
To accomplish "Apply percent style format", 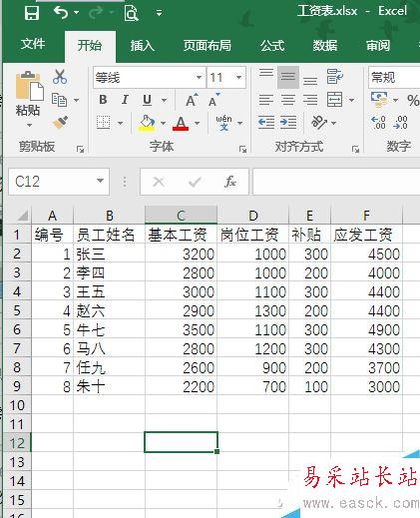I will click(413, 100).
